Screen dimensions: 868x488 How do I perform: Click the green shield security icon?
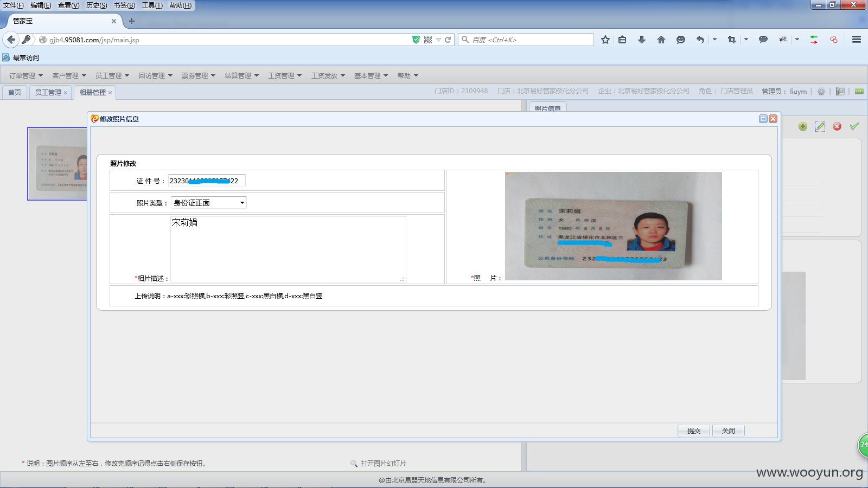click(416, 40)
